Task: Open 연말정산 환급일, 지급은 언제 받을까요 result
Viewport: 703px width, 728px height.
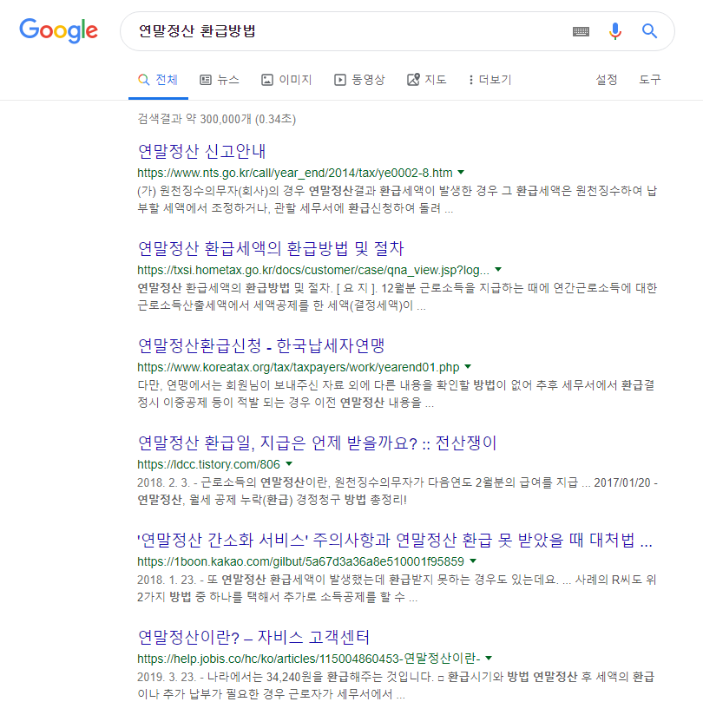Action: [317, 443]
